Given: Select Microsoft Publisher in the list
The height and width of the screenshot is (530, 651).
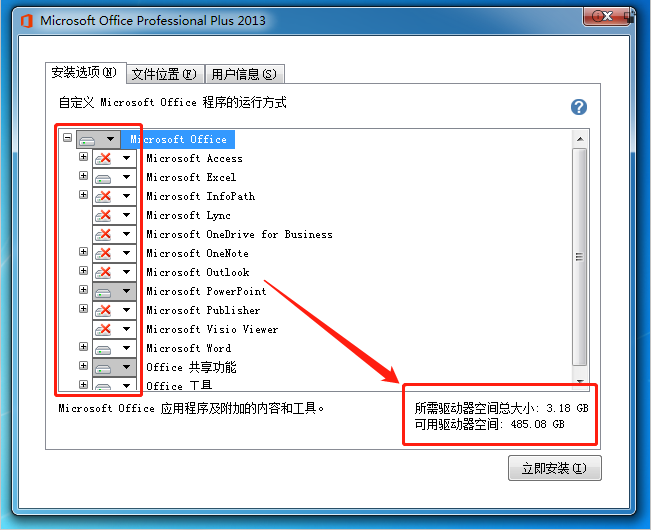Looking at the screenshot, I should [x=203, y=310].
